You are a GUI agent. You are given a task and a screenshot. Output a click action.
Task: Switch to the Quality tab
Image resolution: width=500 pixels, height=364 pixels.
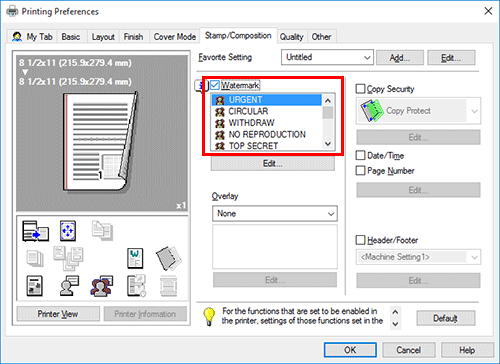pyautogui.click(x=291, y=37)
